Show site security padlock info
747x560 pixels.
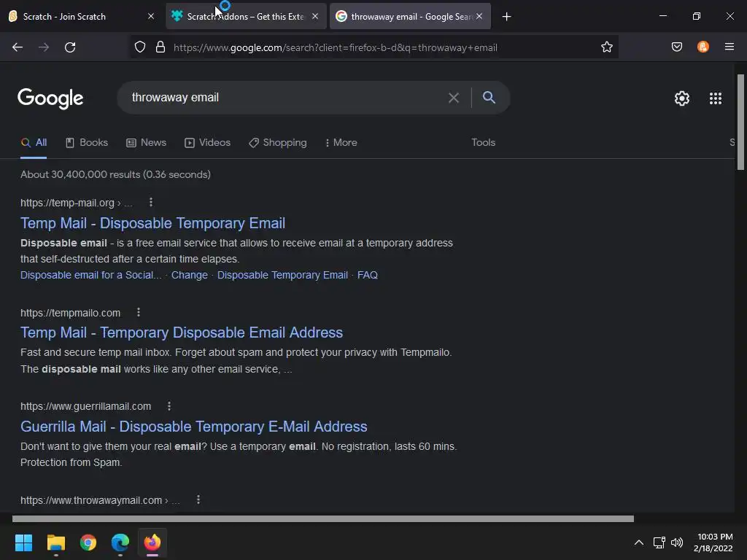point(160,47)
